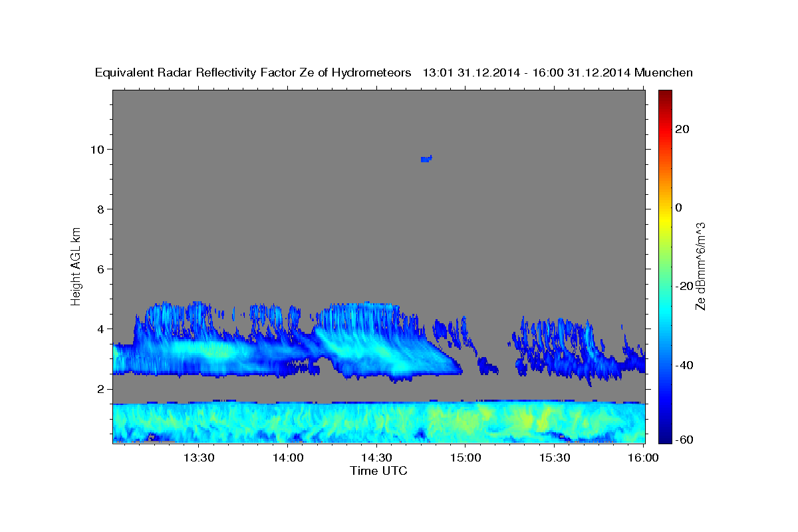Click the colorbar tick label -20
The image size is (798, 532).
683,286
